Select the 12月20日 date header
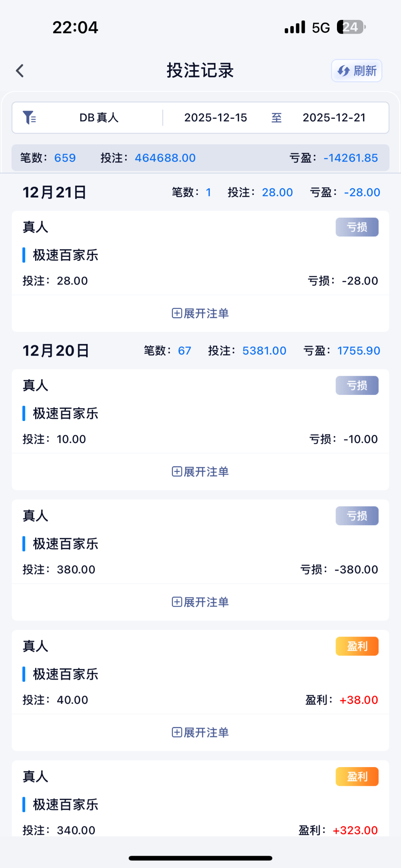401x868 pixels. pos(56,351)
